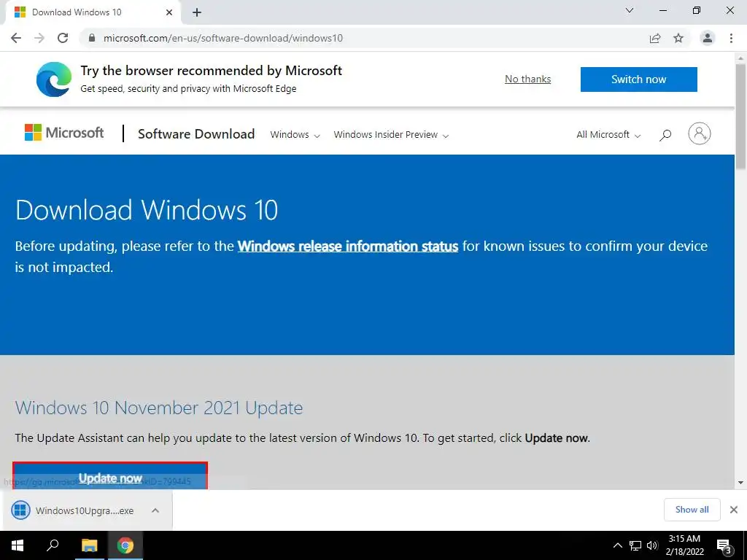Show hidden system tray icons

pyautogui.click(x=617, y=545)
